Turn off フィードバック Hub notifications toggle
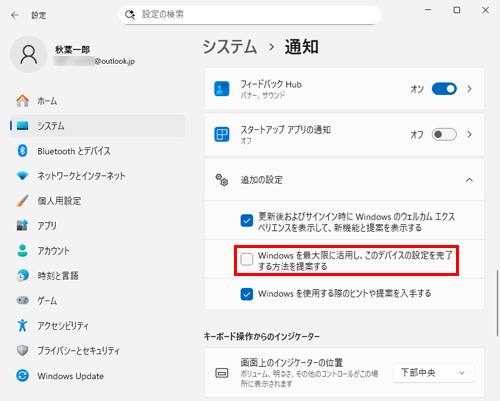This screenshot has width=500, height=401. click(444, 89)
